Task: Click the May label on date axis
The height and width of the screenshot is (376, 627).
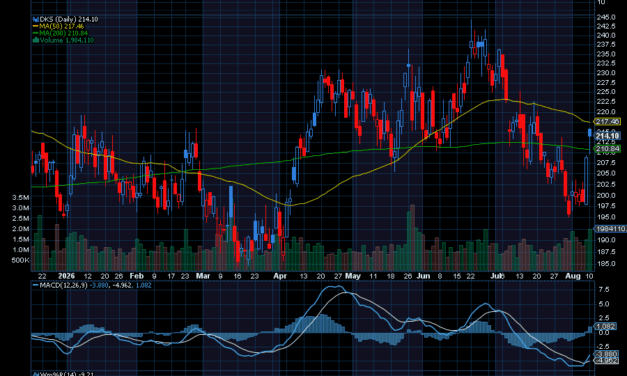Action: (x=353, y=276)
